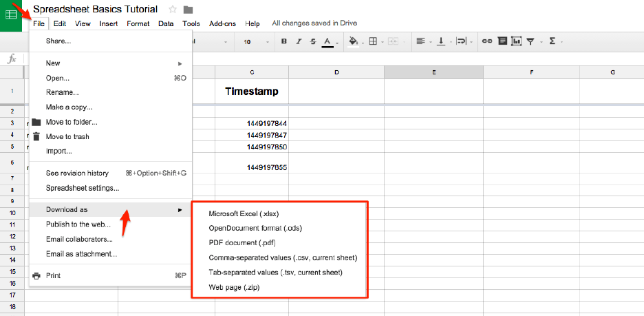Open the fill color bucket
This screenshot has width=644, height=316.
[x=353, y=41]
